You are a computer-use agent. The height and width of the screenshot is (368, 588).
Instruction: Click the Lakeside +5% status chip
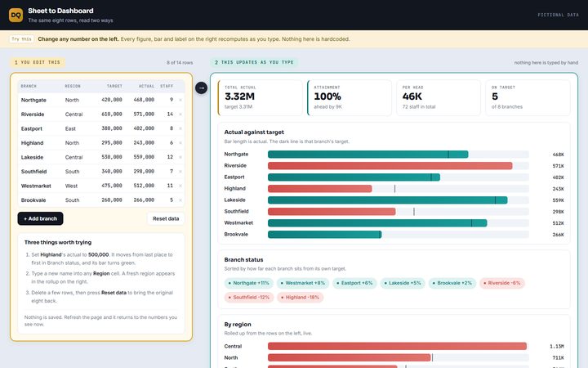[403, 283]
